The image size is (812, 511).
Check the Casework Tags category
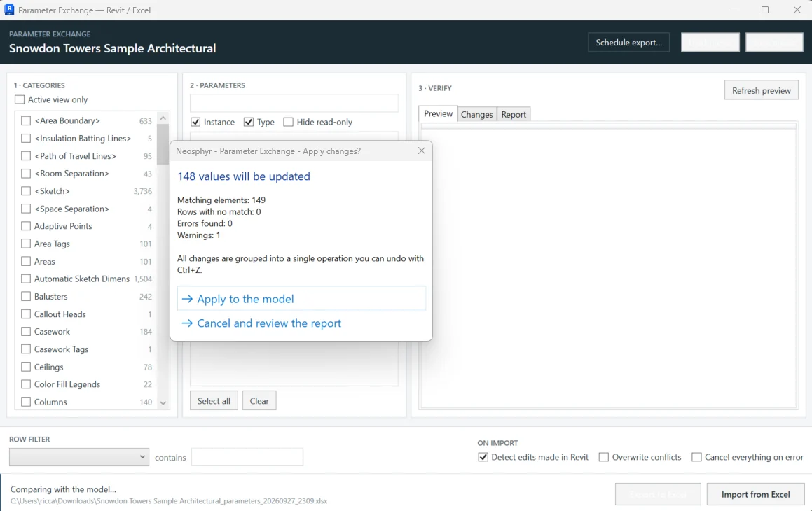tap(26, 349)
